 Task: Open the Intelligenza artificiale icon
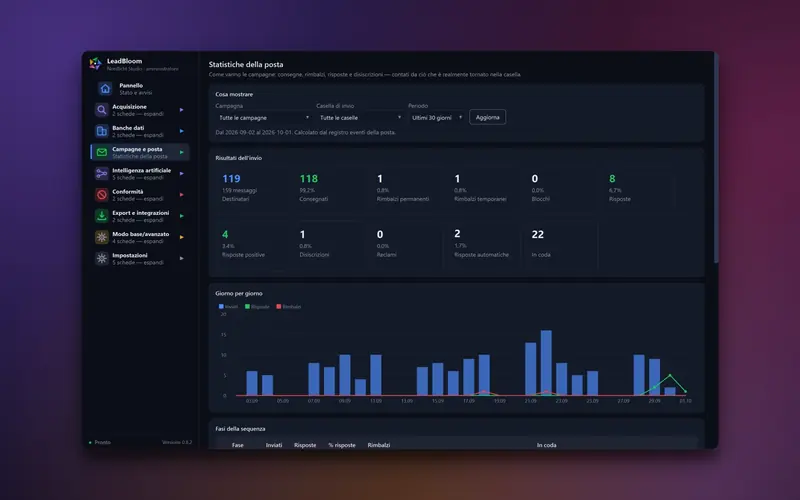[x=102, y=173]
